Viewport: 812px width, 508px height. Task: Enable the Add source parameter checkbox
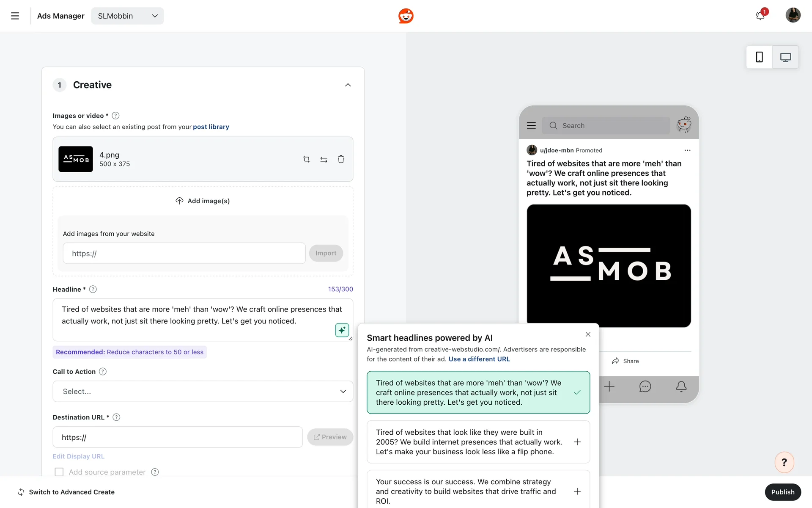[59, 472]
